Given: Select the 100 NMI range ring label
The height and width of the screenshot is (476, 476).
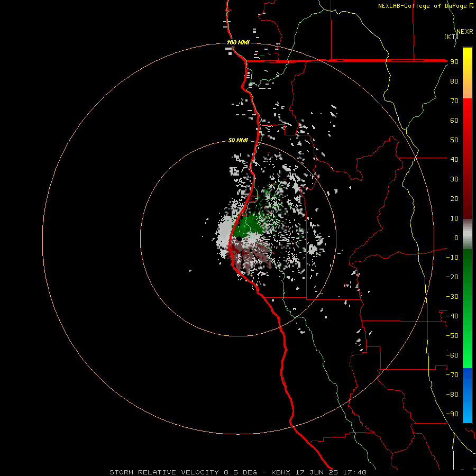Looking at the screenshot, I should click(239, 42).
